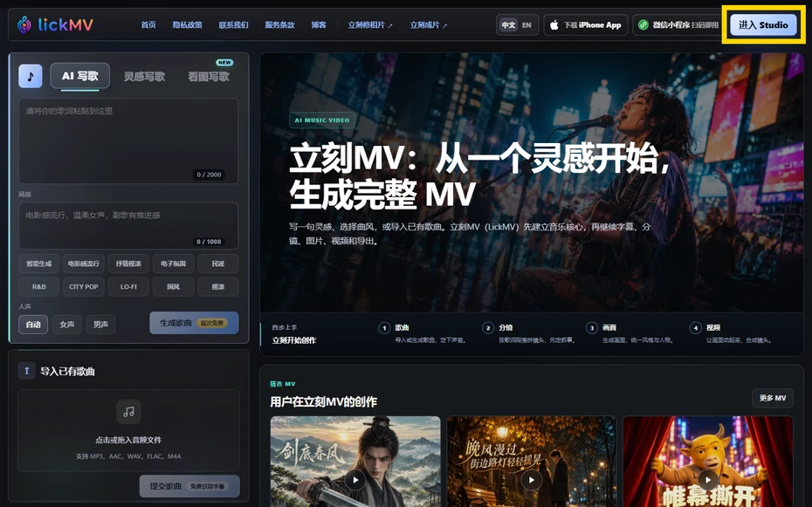Image resolution: width=812 pixels, height=507 pixels.
Task: Click the WeChat mini program icon
Action: pos(643,24)
